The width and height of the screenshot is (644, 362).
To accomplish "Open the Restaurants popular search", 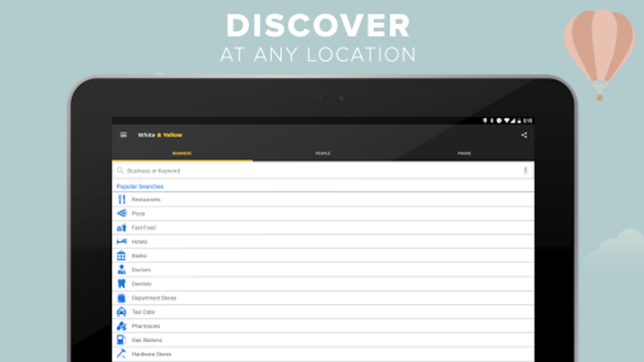I will [x=324, y=200].
